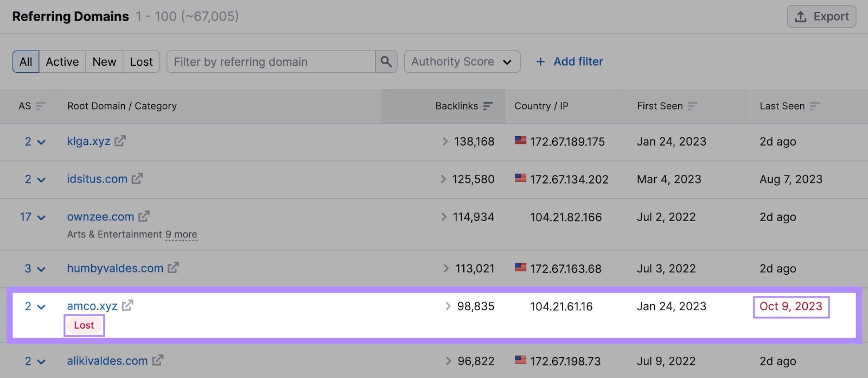Sort by First Seen column icon
The image size is (868, 378).
pos(692,106)
